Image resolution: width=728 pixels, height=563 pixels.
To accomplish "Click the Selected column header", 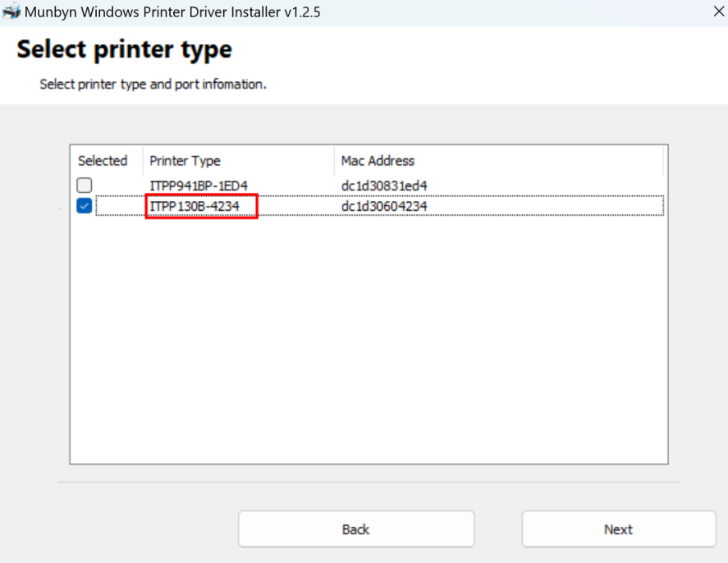I will pos(103,161).
